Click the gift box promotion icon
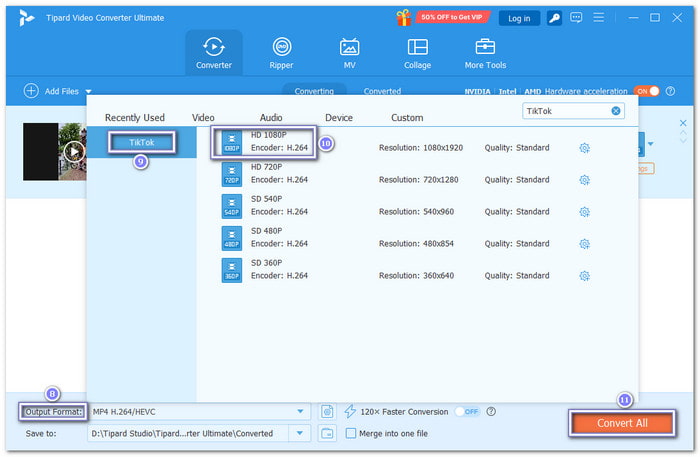 coord(404,18)
